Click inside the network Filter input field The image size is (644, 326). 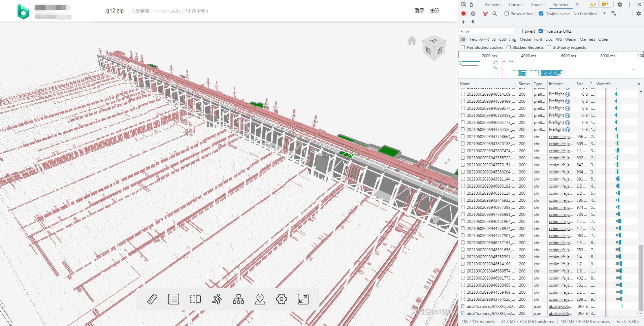point(485,31)
